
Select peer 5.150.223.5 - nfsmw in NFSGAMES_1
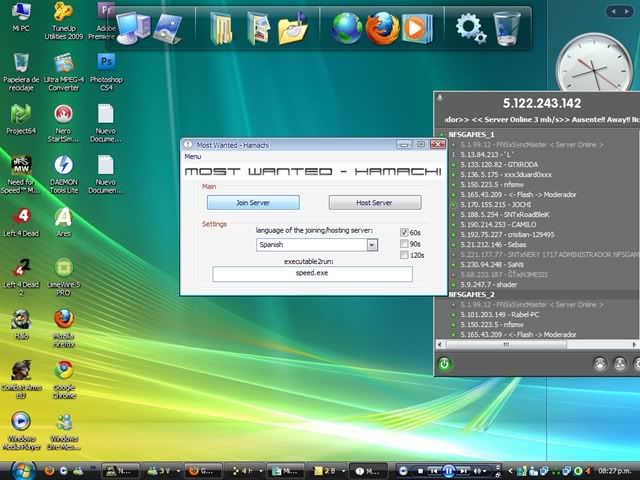(x=492, y=184)
